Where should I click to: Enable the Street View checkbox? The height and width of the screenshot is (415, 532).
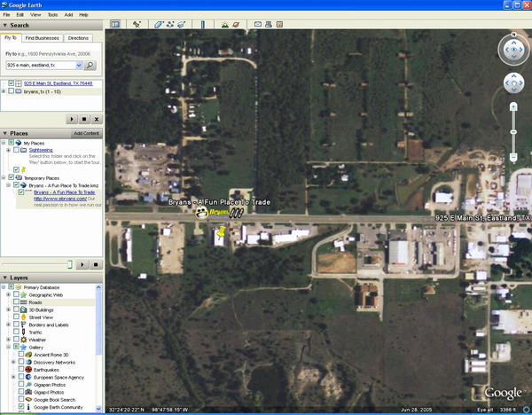[x=16, y=317]
